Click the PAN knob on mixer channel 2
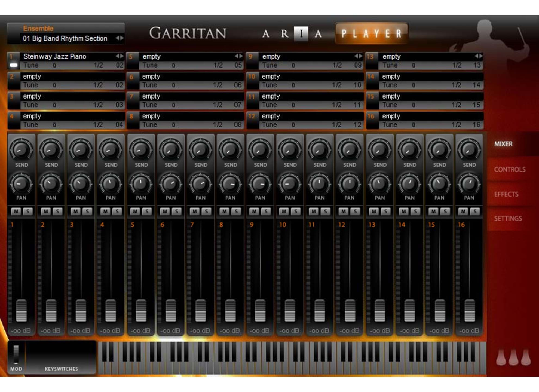539x392 pixels. click(x=51, y=184)
